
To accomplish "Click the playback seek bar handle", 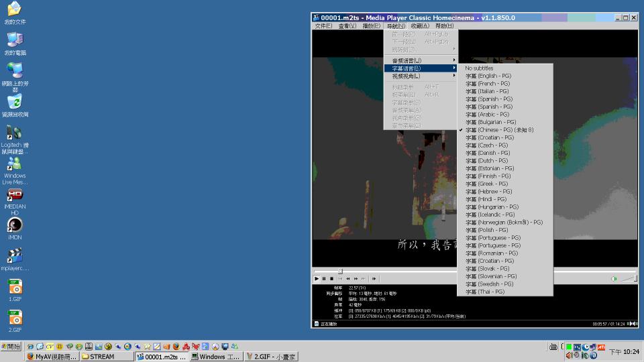I will coord(340,271).
